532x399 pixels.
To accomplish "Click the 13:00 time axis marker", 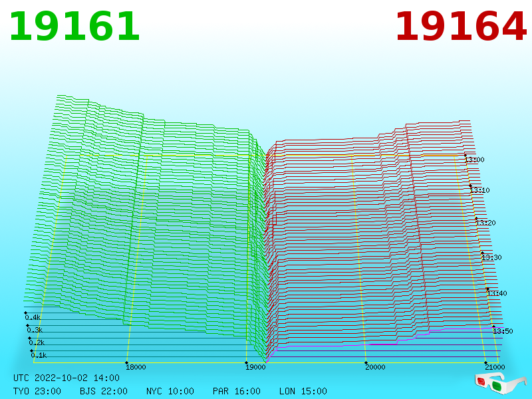I will coord(474,160).
